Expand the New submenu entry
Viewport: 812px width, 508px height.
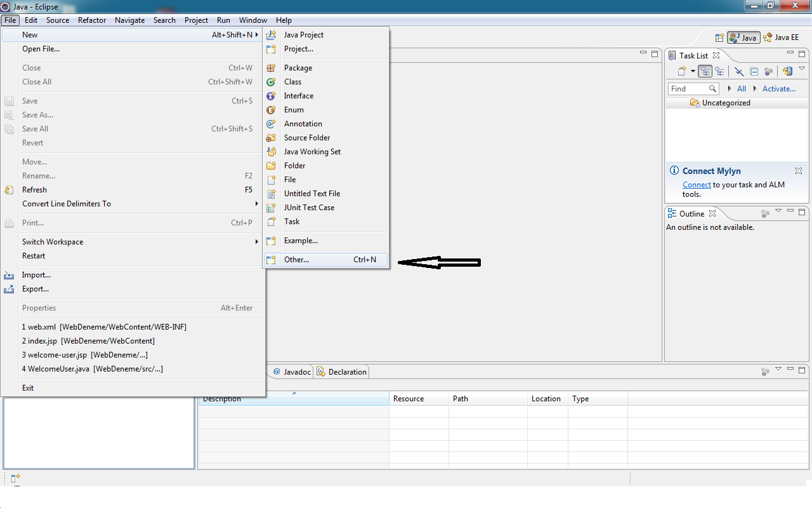coord(132,35)
